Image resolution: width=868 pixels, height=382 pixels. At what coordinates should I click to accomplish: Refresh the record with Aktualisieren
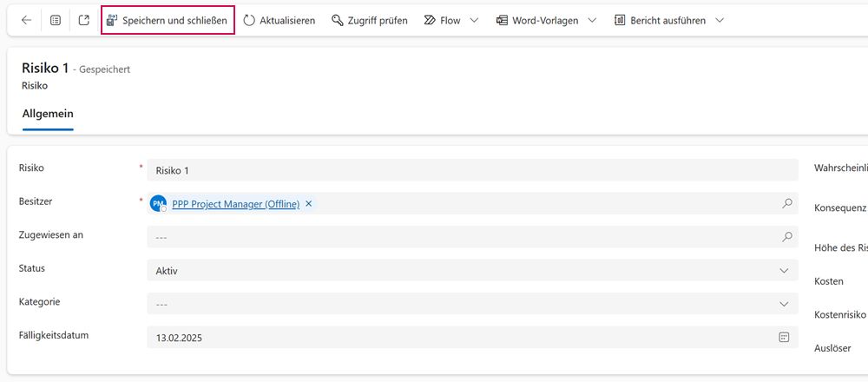(x=279, y=20)
